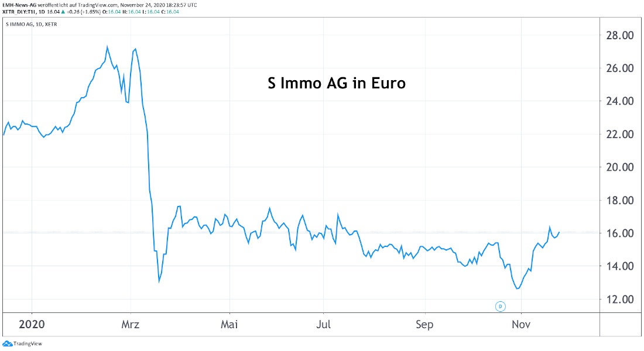Image resolution: width=644 pixels, height=351 pixels.
Task: Select the 16.00 value on price axis
Action: pos(620,233)
